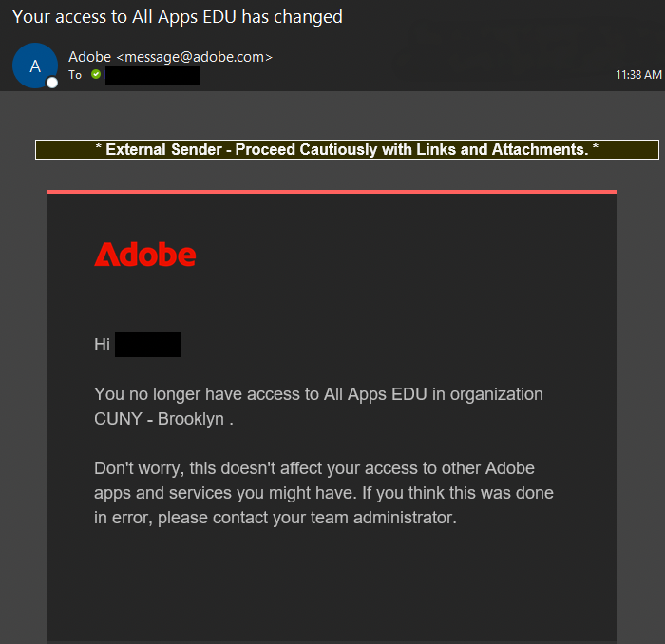Select the redacted recipient in To field
Viewport: 665px width, 644px height.
coord(152,74)
